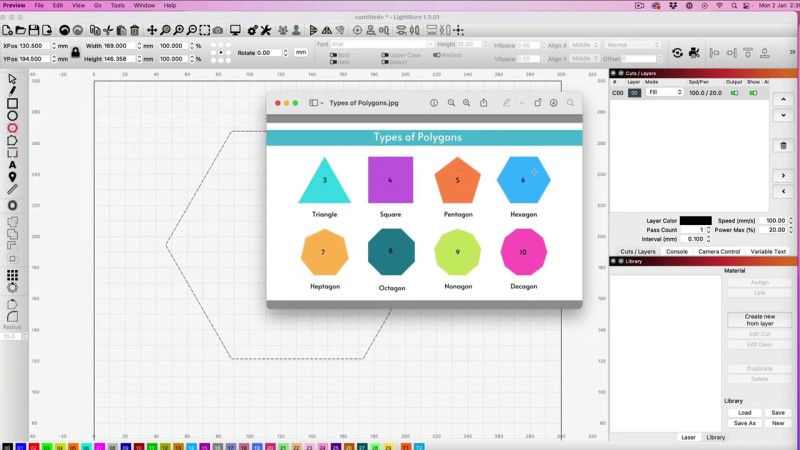
Task: Open the Tools menu in menu bar
Action: pyautogui.click(x=117, y=5)
